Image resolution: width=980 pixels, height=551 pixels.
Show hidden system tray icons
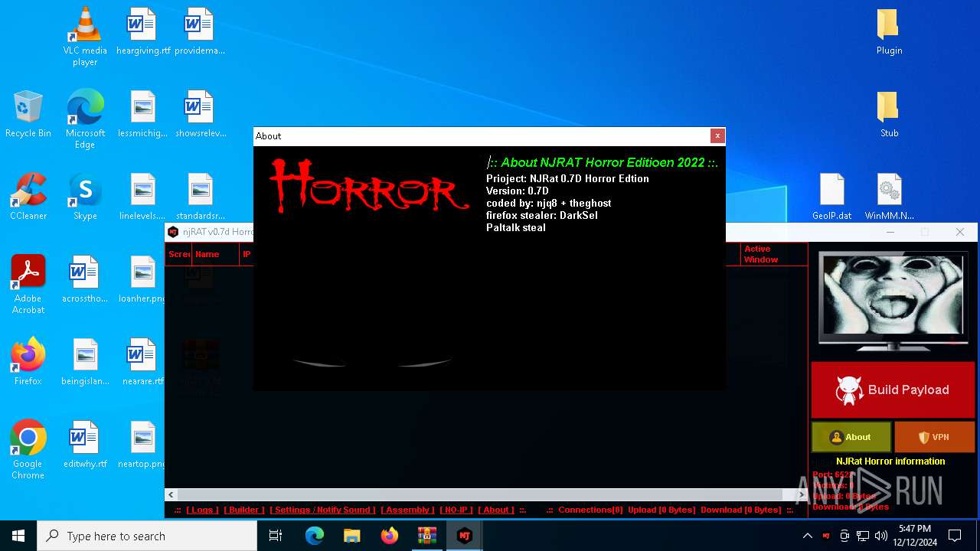click(807, 536)
